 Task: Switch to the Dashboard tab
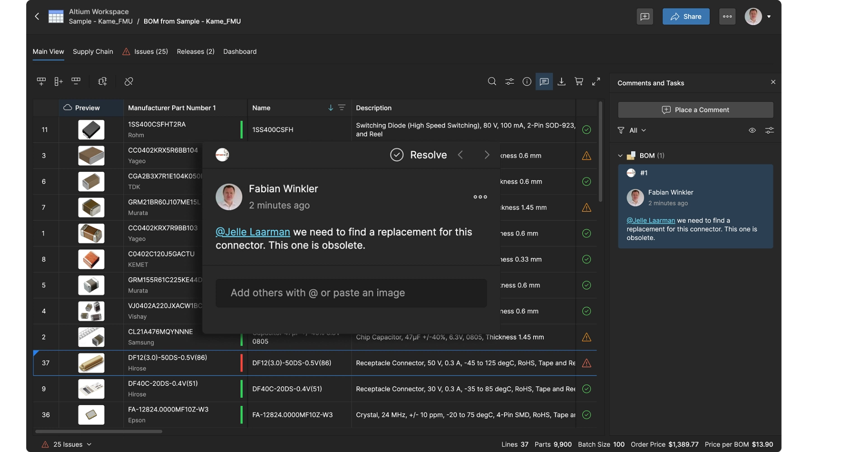[x=240, y=52]
